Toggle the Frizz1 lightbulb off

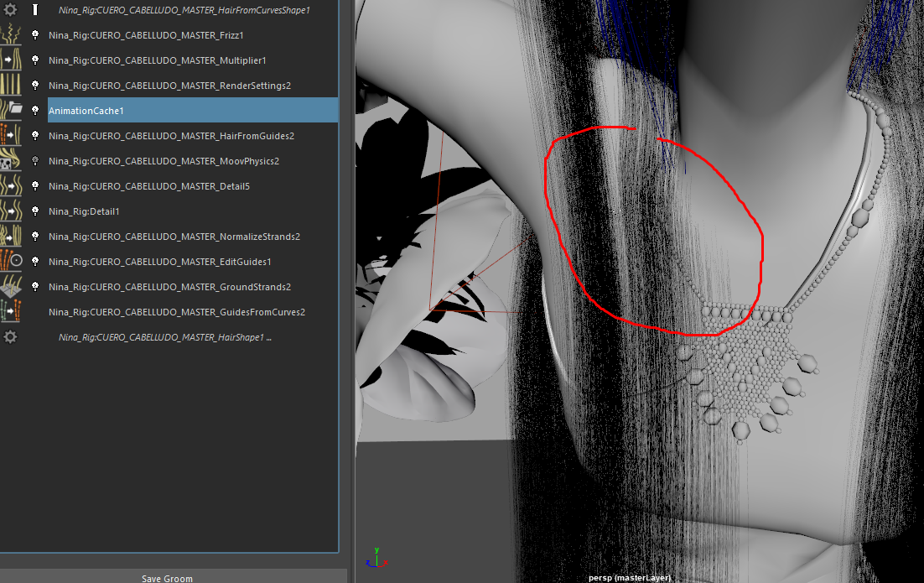[x=35, y=35]
